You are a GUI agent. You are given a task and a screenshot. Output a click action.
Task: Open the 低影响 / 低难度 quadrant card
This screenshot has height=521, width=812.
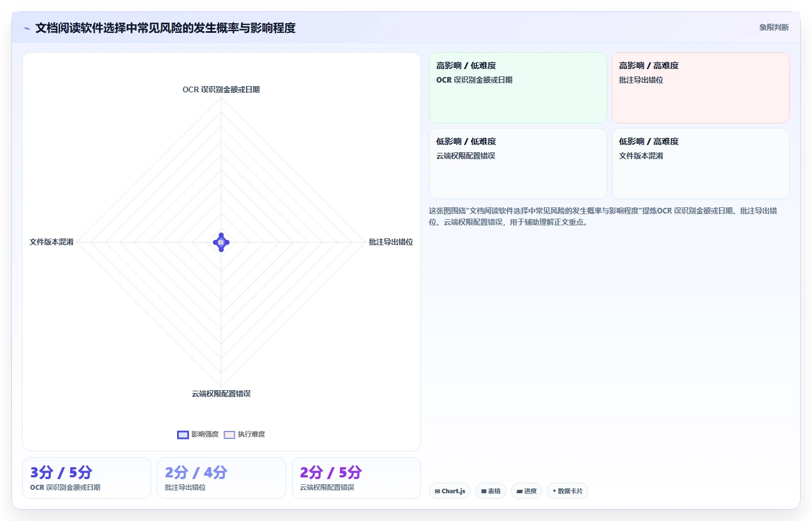click(x=518, y=164)
